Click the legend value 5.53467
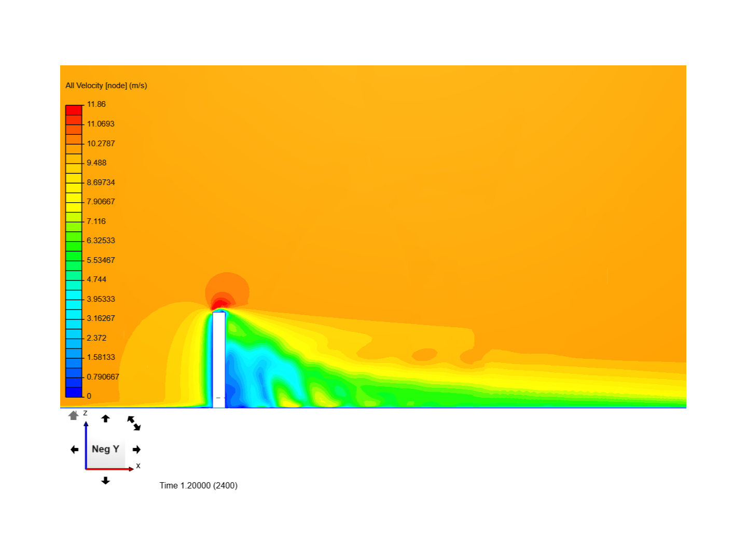Image resolution: width=747 pixels, height=560 pixels. click(x=102, y=260)
